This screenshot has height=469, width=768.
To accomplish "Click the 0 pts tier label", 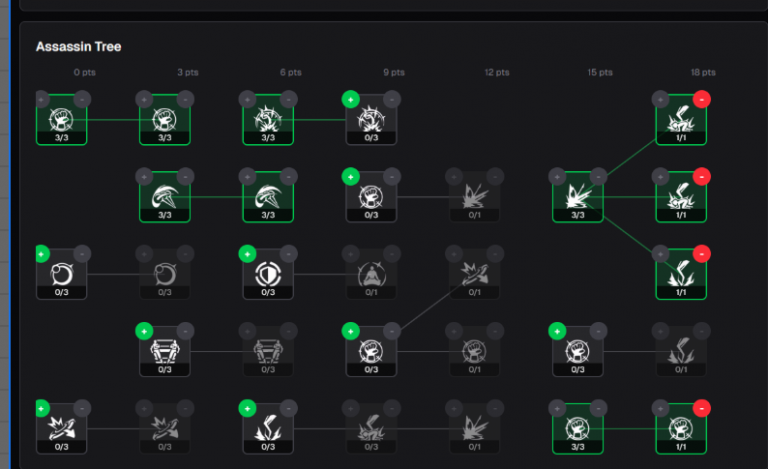I will coord(85,72).
